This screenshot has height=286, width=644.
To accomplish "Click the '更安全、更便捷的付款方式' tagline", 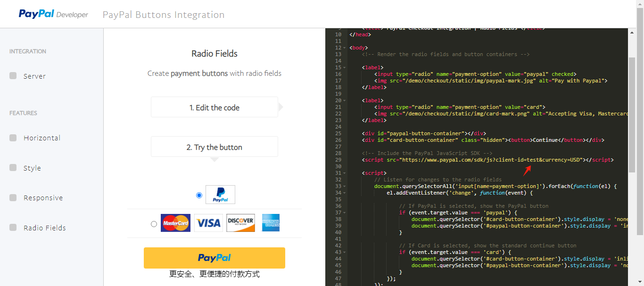I will 215,274.
